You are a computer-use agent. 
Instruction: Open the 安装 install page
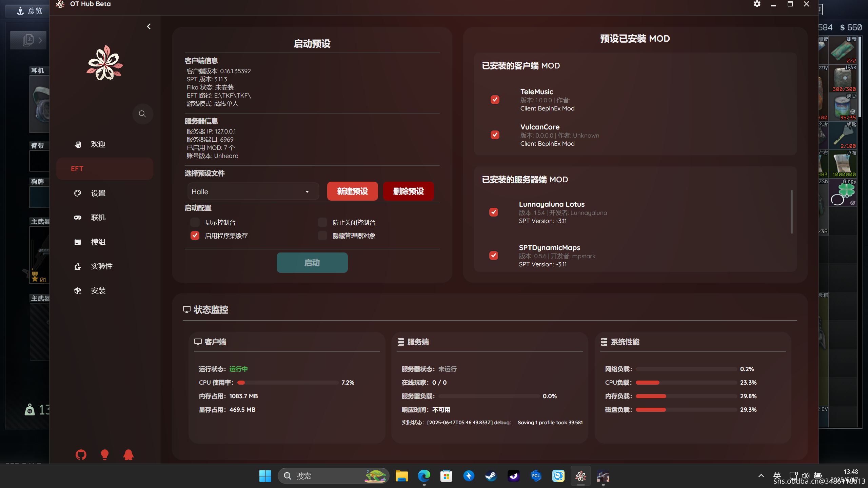coord(104,291)
